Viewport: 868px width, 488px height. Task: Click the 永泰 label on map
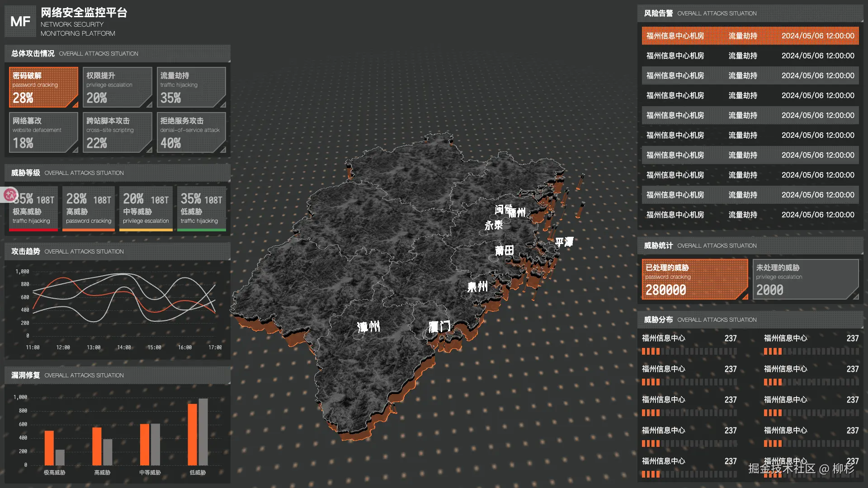pos(493,225)
